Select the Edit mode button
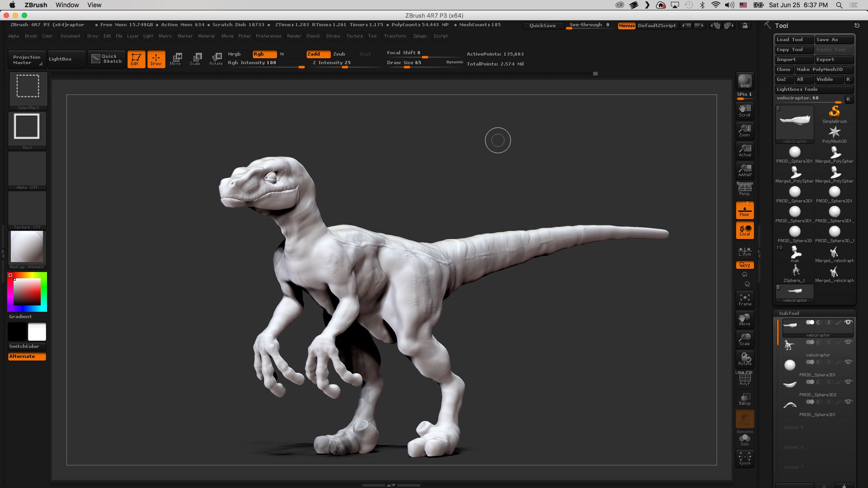This screenshot has width=868, height=488. pos(136,59)
